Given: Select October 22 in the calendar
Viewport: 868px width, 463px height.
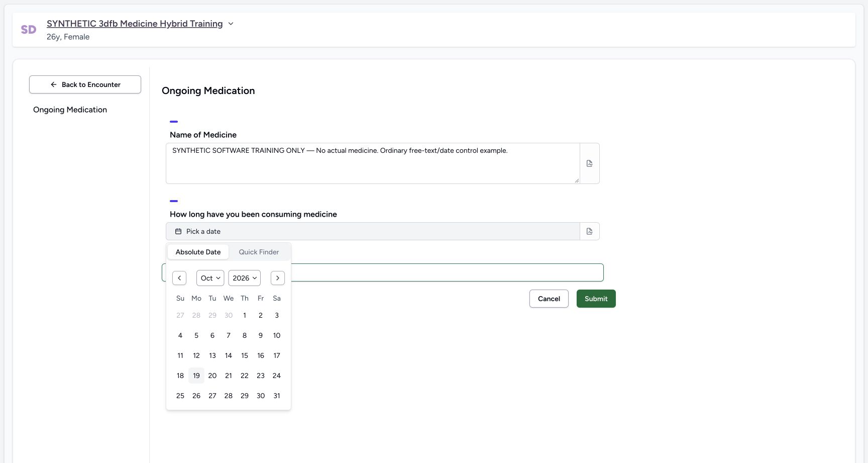Looking at the screenshot, I should tap(245, 376).
